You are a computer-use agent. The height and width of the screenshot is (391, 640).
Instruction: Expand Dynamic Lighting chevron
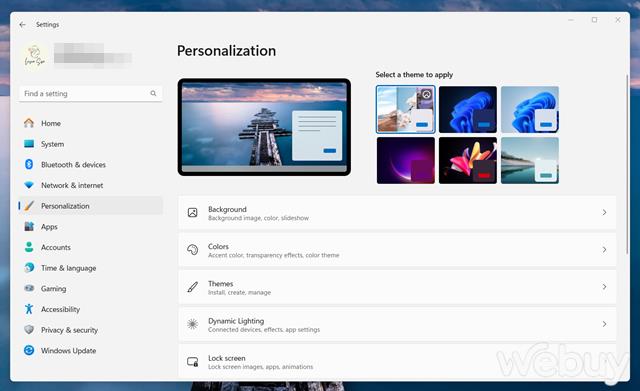click(604, 324)
